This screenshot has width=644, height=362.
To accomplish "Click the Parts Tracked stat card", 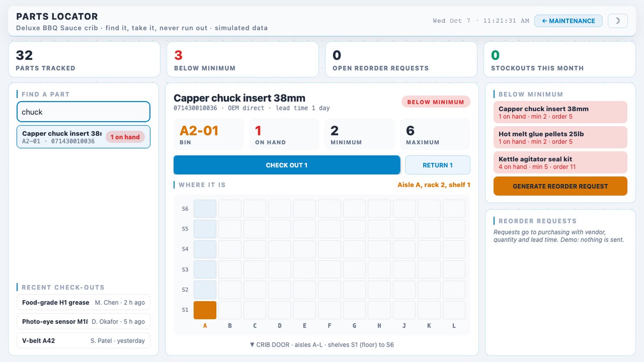I will (84, 59).
